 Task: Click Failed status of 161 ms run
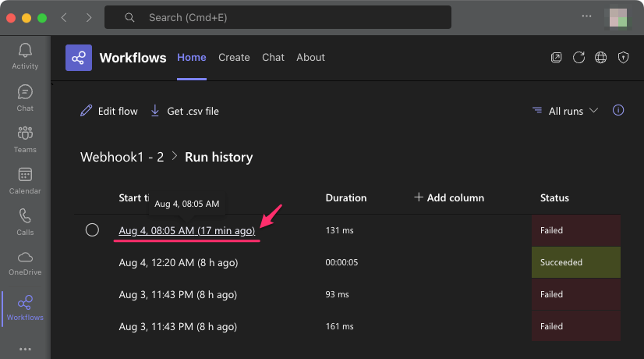[x=576, y=326]
